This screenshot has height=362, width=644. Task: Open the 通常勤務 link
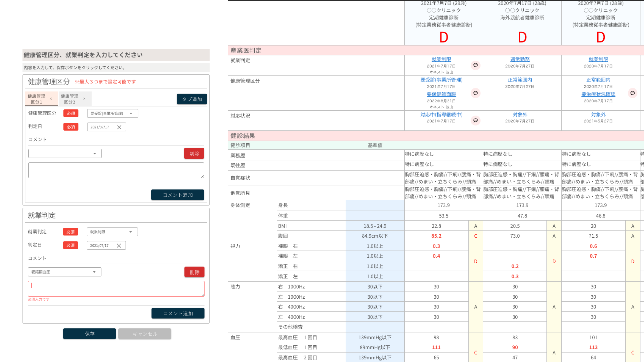pyautogui.click(x=520, y=59)
